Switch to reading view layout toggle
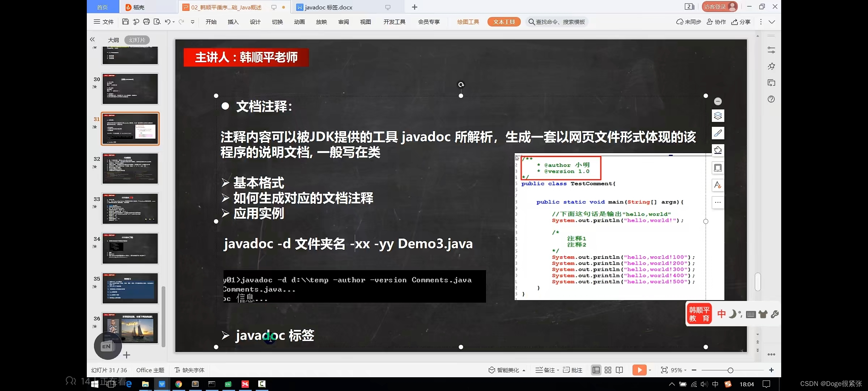Image resolution: width=868 pixels, height=391 pixels. pyautogui.click(x=620, y=370)
